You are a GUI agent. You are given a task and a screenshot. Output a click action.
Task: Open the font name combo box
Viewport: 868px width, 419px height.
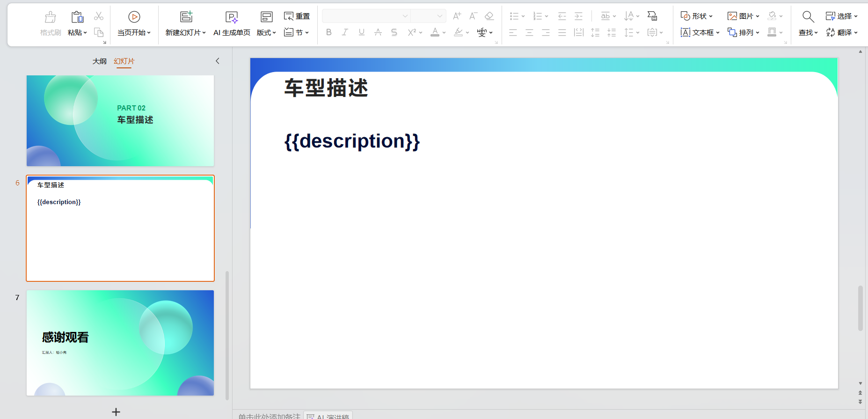pos(366,16)
